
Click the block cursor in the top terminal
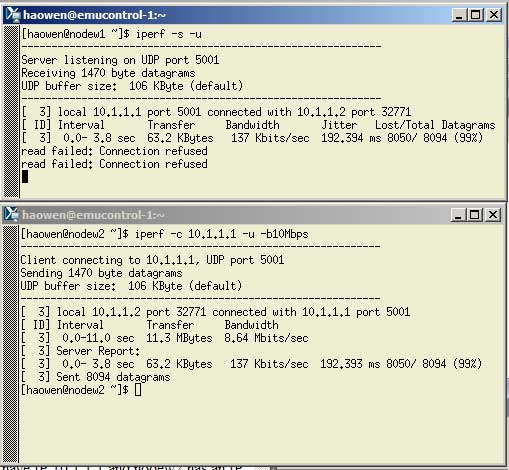click(x=25, y=177)
